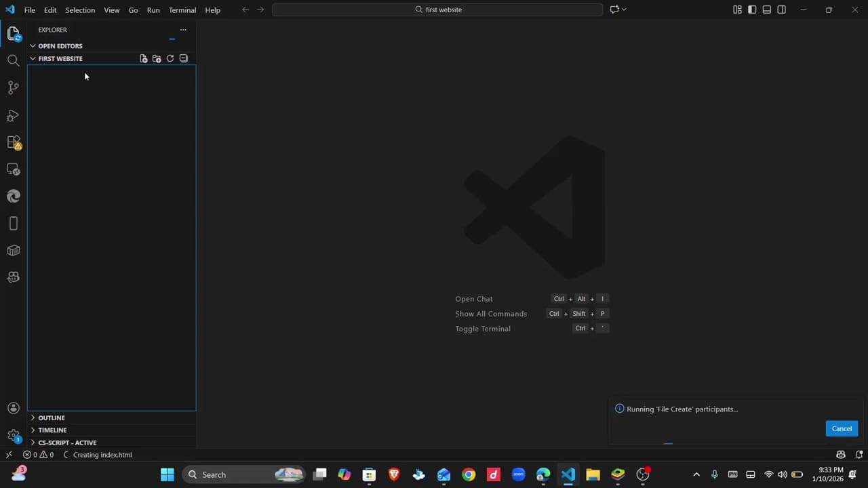This screenshot has width=868, height=488.
Task: Open the Windows Start menu
Action: click(167, 474)
